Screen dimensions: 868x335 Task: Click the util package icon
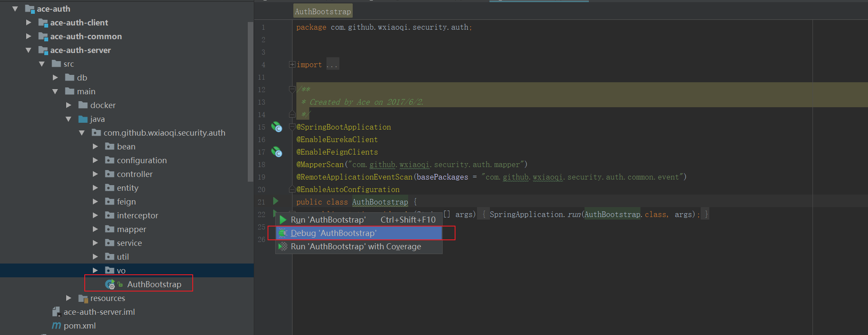click(109, 257)
